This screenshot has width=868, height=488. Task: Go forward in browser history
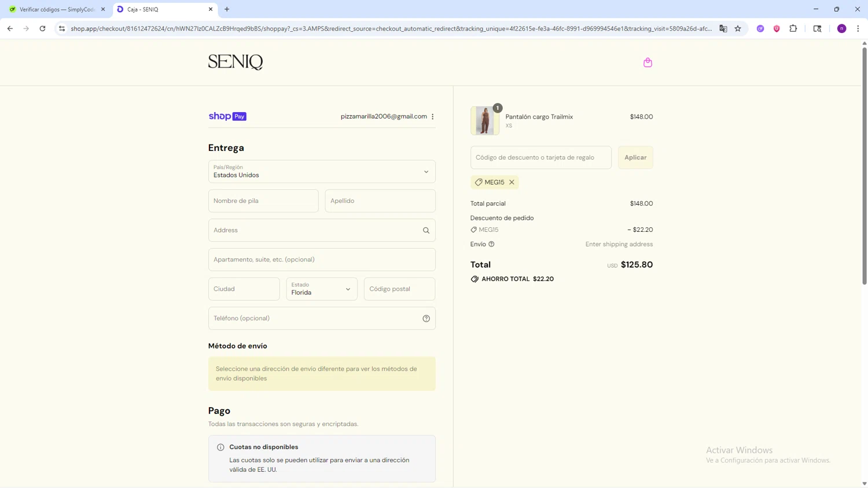tap(26, 28)
